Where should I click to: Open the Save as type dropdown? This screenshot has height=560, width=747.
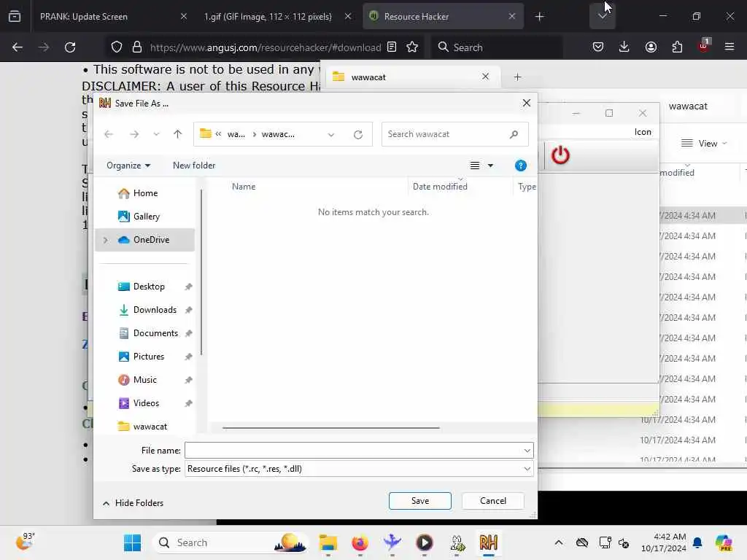coord(359,469)
